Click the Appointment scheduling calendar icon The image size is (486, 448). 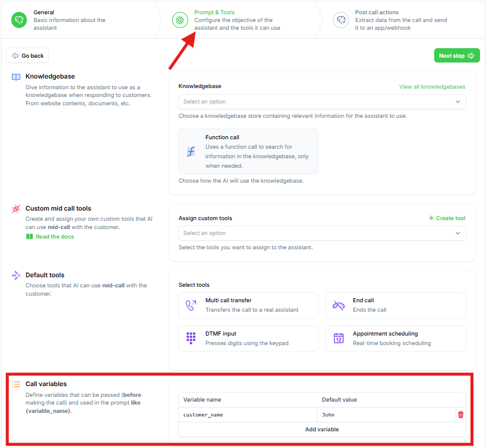(x=338, y=338)
